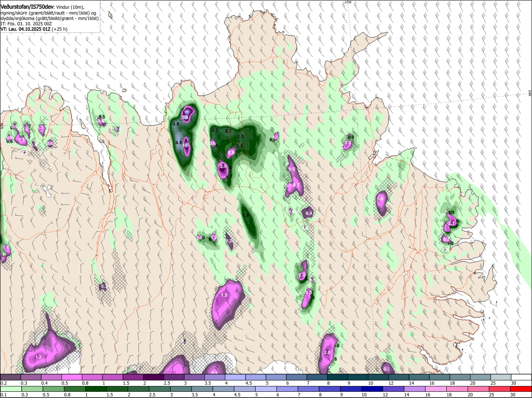Select the 4 mm light blue snow legend swatch

[x=235, y=377]
